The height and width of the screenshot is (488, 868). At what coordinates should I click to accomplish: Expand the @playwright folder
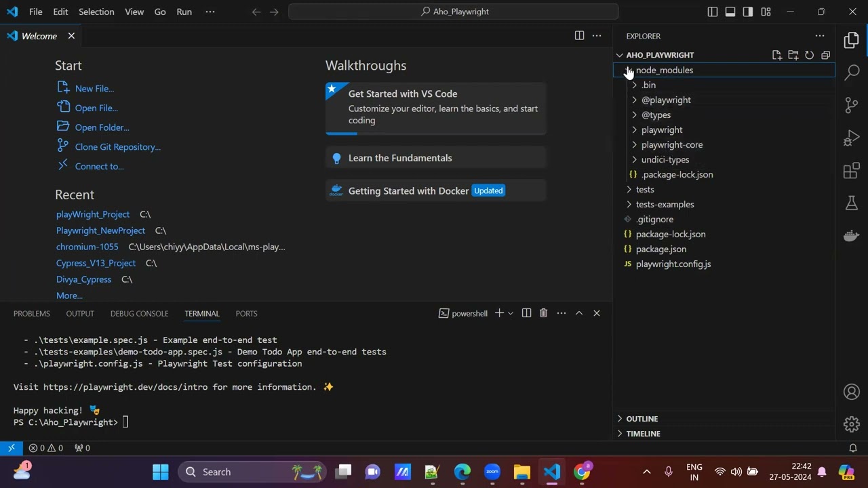724,100
